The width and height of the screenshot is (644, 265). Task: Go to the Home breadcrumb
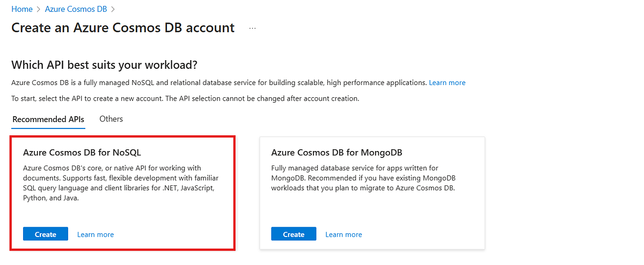(x=22, y=9)
